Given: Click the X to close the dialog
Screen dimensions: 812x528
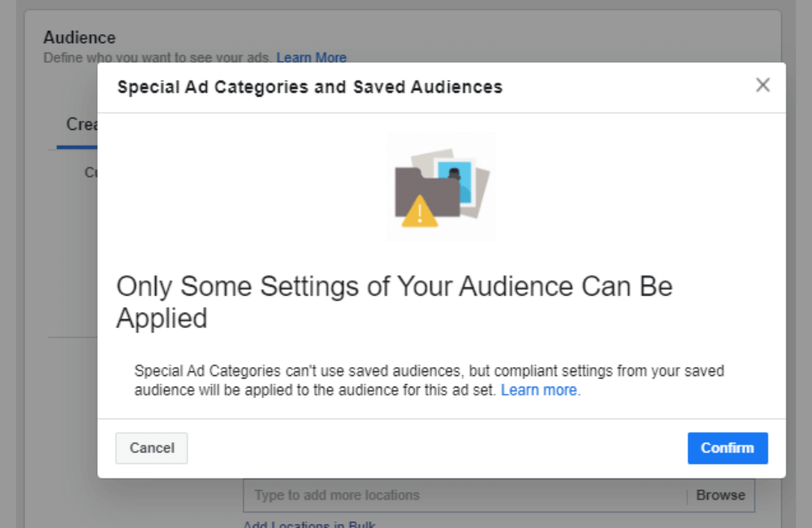Looking at the screenshot, I should click(762, 84).
